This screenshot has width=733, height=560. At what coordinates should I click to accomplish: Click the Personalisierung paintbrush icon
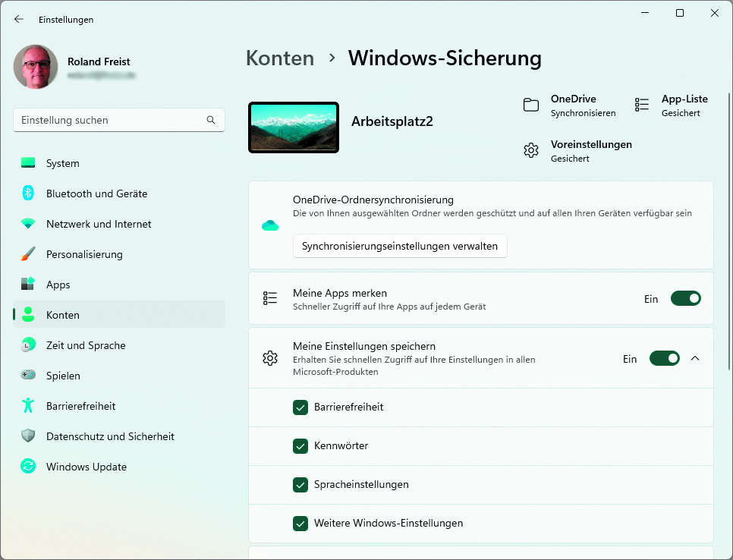(28, 254)
